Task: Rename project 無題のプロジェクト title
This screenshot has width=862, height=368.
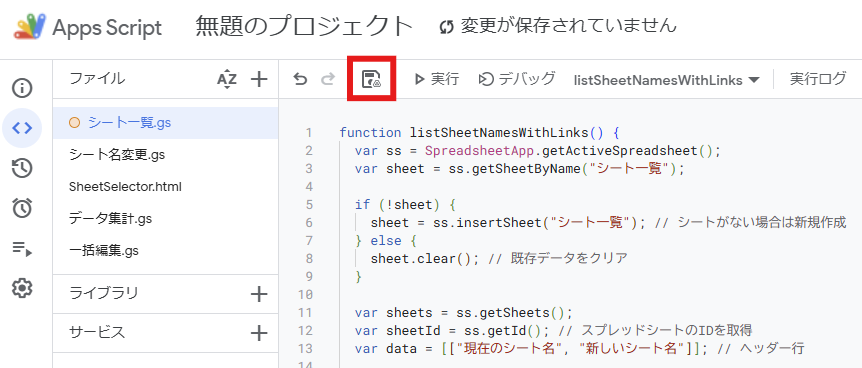Action: coord(304,26)
